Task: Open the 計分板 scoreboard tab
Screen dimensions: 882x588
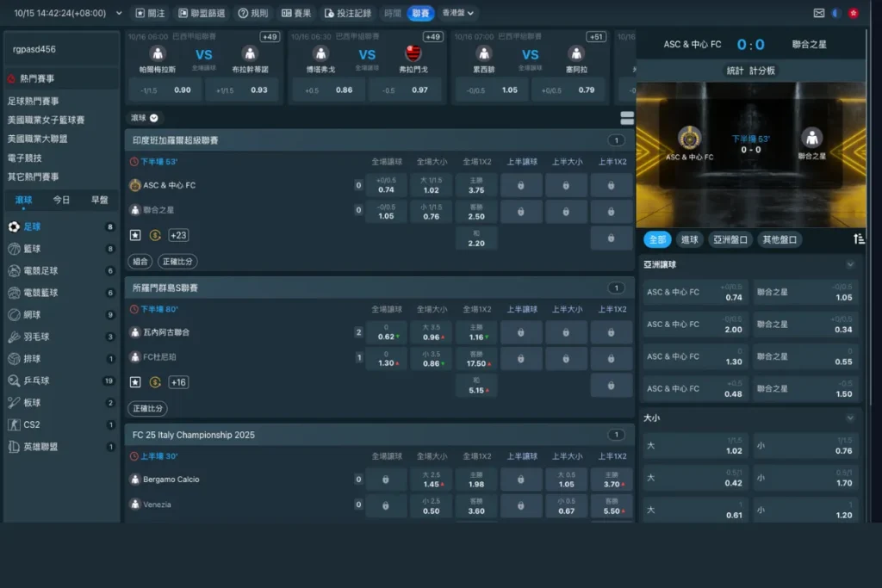Action: 762,71
